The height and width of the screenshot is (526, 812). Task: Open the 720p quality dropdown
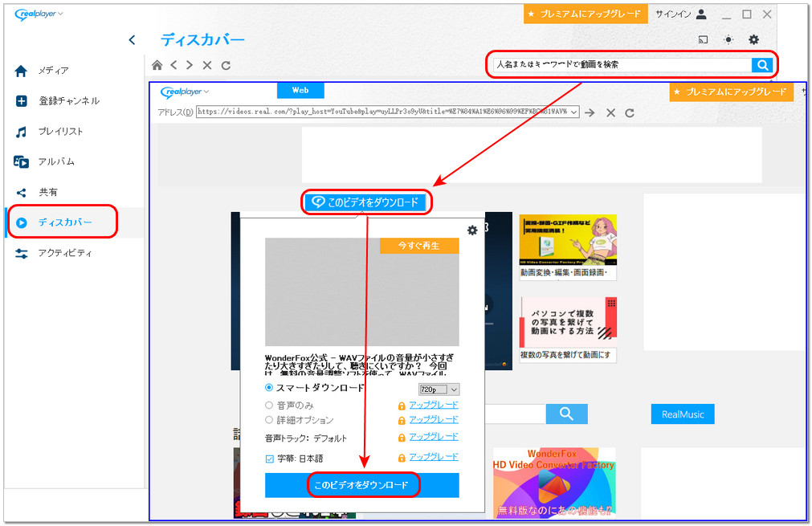[438, 389]
